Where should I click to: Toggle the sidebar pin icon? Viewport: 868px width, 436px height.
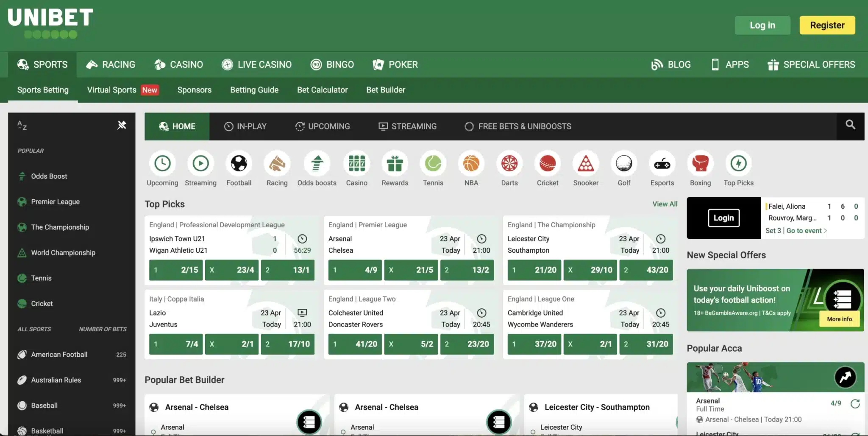pos(122,125)
